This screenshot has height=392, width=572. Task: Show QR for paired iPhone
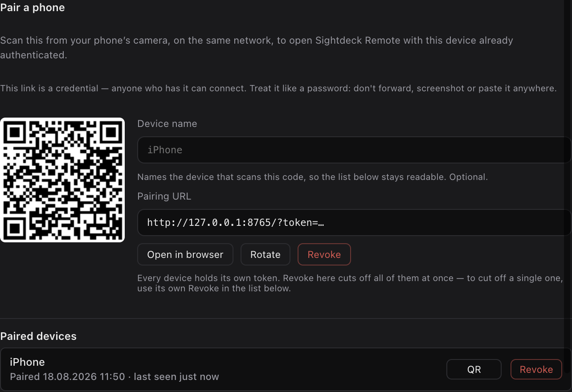pyautogui.click(x=474, y=369)
